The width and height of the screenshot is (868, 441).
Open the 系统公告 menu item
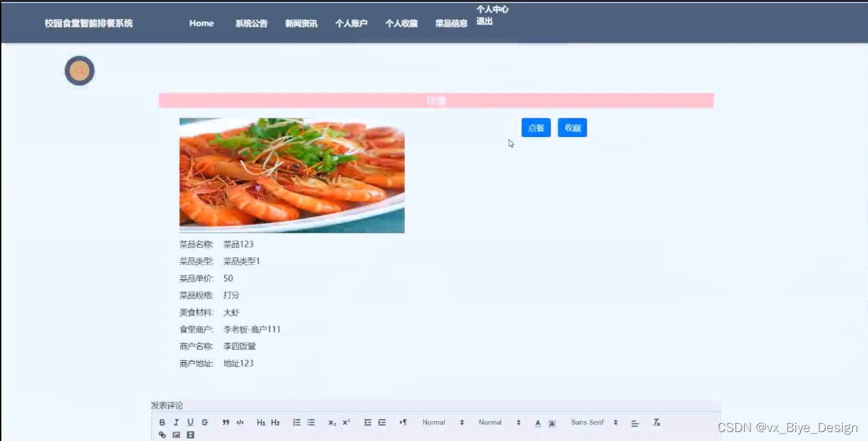point(251,23)
